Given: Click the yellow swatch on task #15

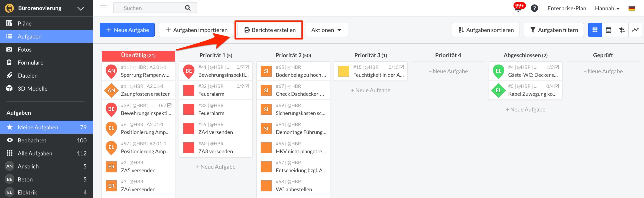Looking at the screenshot, I should [343, 71].
